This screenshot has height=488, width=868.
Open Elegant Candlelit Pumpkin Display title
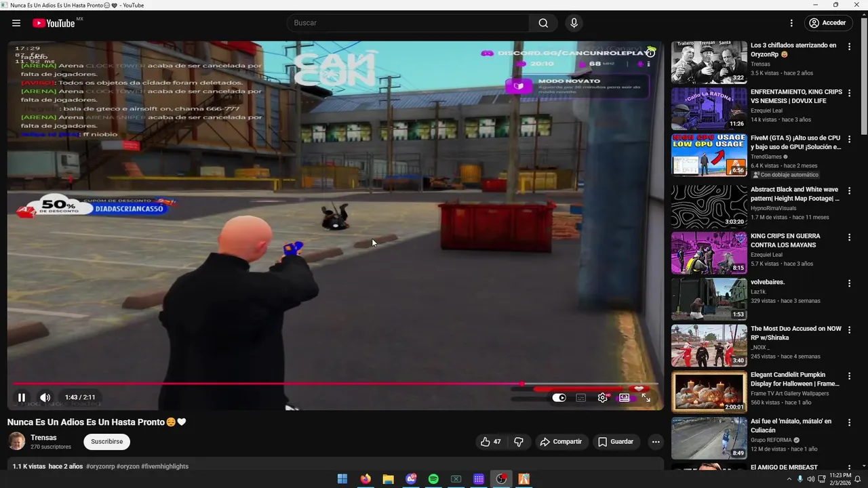point(795,380)
